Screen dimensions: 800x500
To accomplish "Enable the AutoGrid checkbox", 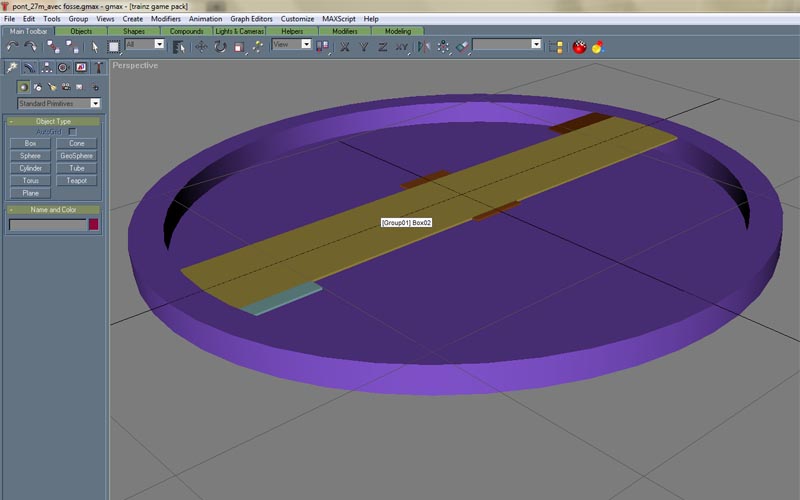I will 72,132.
